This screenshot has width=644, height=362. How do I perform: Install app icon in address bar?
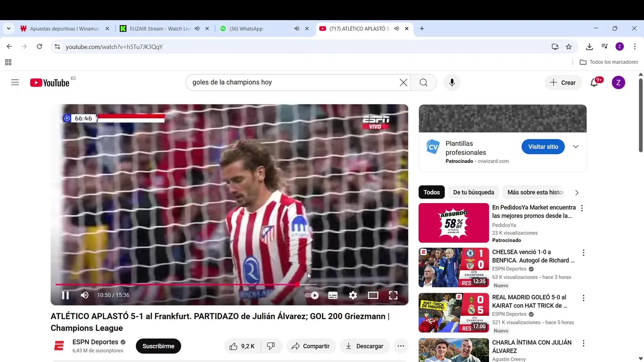[555, 47]
